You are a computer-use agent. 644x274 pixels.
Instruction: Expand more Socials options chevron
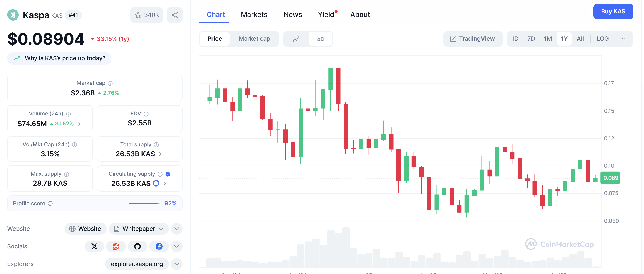click(x=176, y=246)
